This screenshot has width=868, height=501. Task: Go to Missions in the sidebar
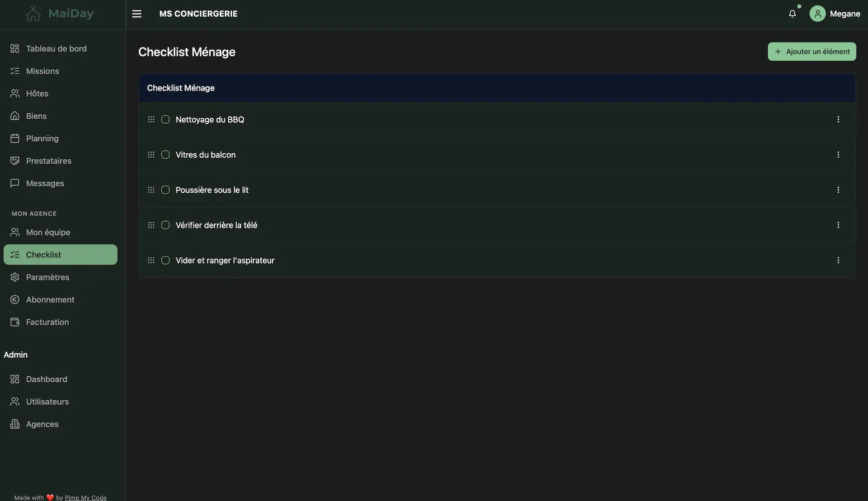click(x=43, y=71)
